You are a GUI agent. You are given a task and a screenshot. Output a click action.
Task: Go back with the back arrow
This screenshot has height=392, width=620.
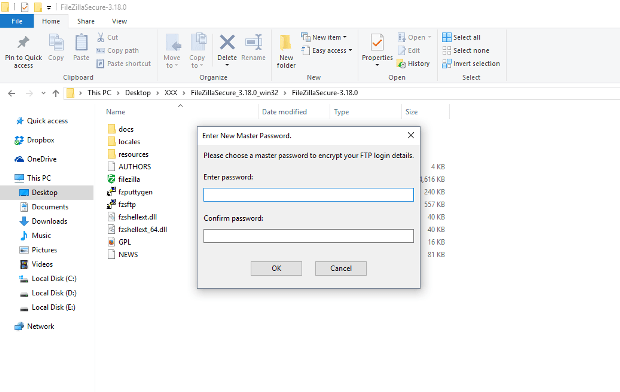click(x=12, y=93)
